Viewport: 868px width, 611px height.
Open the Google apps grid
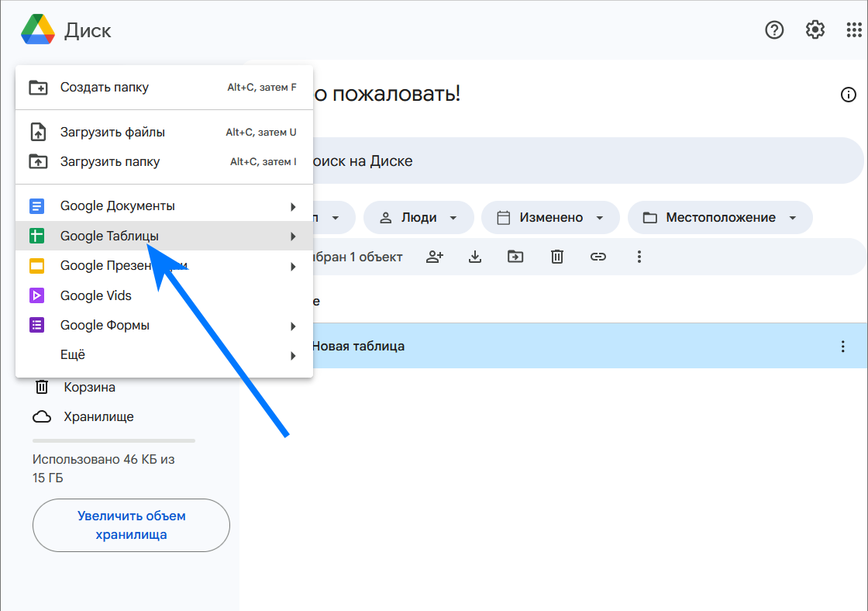click(x=855, y=29)
